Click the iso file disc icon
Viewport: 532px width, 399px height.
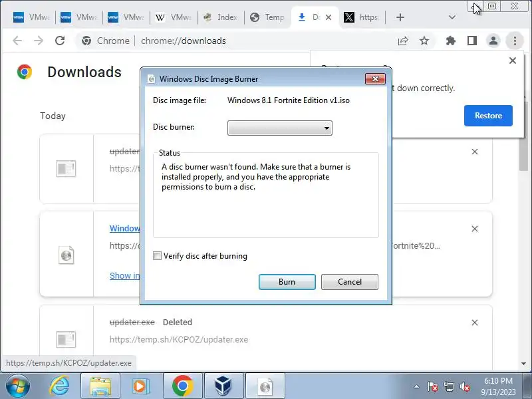[x=66, y=255]
